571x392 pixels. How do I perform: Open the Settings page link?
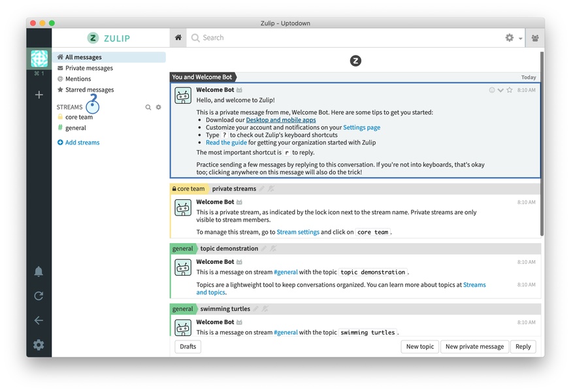pyautogui.click(x=361, y=127)
